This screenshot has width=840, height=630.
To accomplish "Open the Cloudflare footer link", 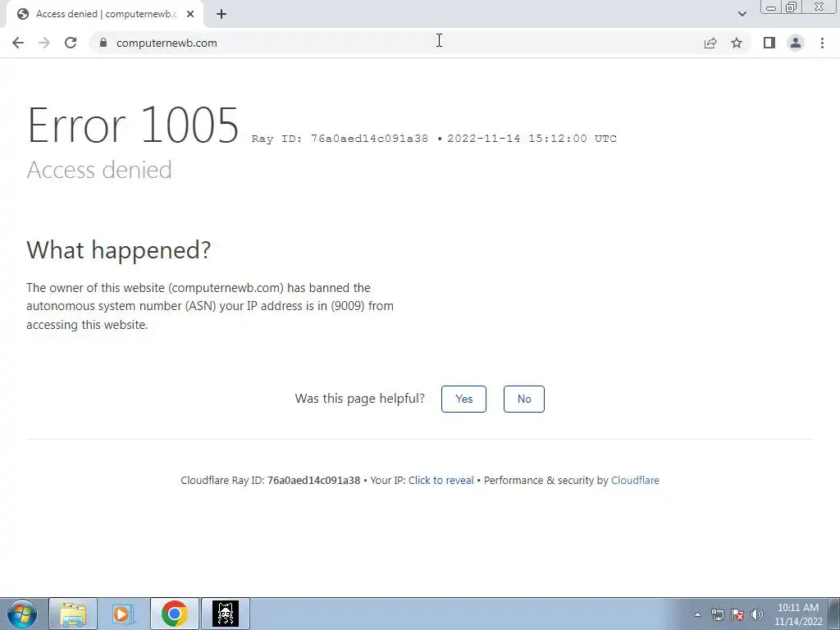I will click(x=636, y=481).
